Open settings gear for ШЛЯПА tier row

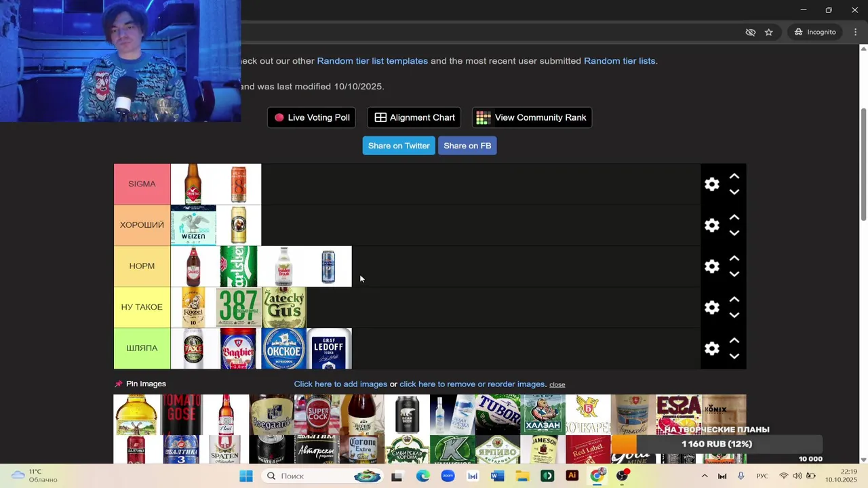coord(711,348)
